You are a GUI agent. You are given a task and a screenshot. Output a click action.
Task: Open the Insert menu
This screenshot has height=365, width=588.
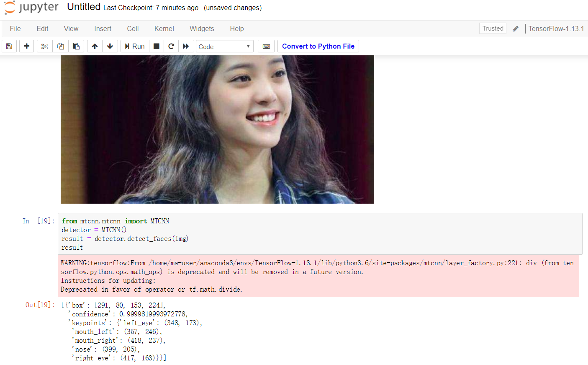click(x=103, y=28)
